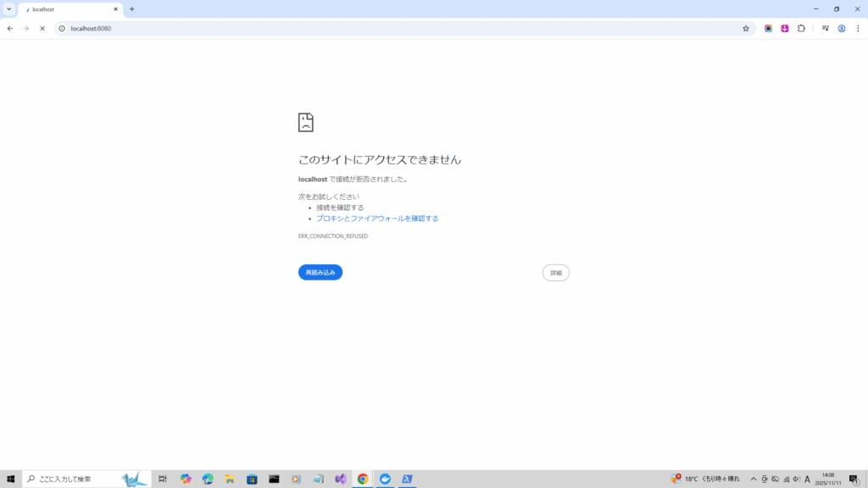Click the rainbow camera extension icon
The width and height of the screenshot is (868, 488).
pos(769,28)
